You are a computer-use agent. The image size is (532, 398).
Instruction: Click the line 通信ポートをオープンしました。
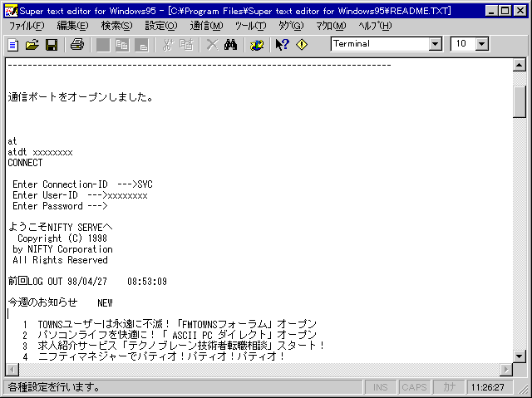[81, 97]
